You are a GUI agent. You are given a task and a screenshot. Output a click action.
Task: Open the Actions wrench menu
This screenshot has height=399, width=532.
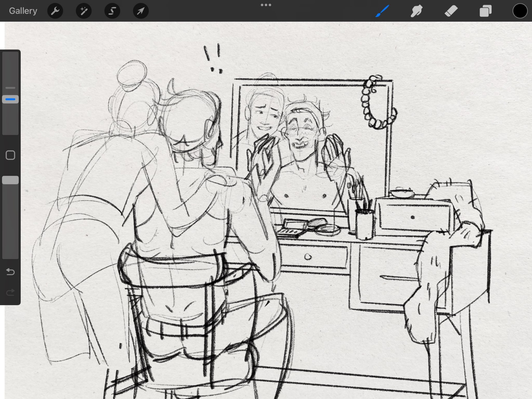(55, 11)
